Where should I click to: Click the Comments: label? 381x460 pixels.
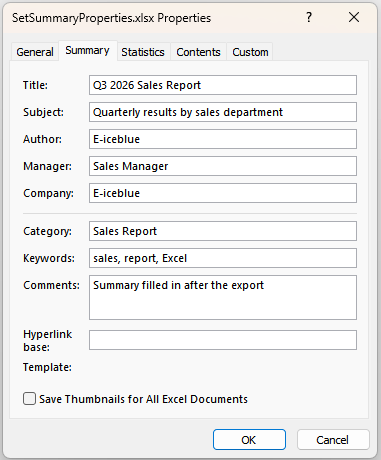pyautogui.click(x=51, y=285)
